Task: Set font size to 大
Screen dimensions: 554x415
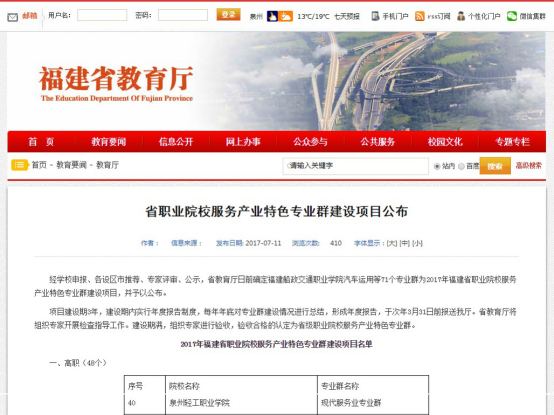Action: coord(392,243)
